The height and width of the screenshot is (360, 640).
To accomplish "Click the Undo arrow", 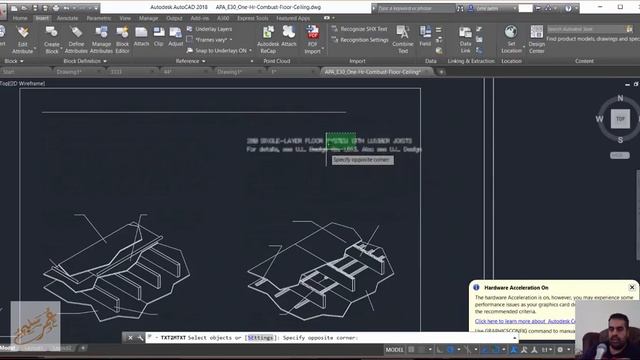I will pos(67,8).
